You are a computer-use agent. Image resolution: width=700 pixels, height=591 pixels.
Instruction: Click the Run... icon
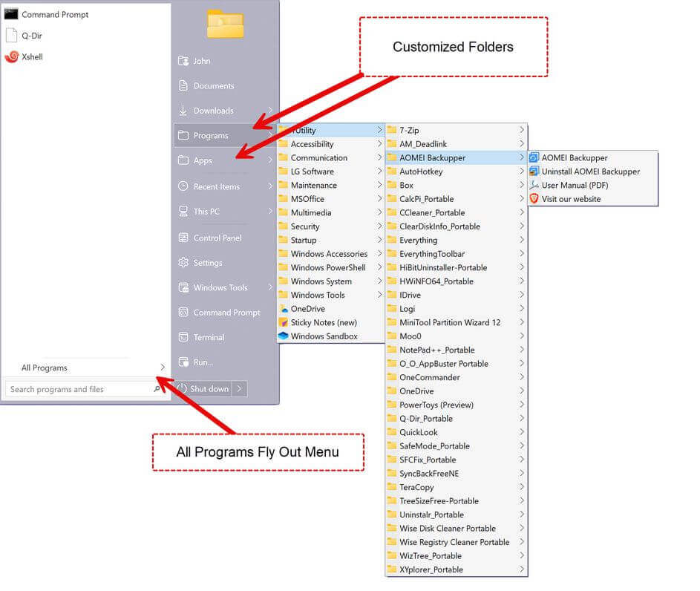coord(183,362)
